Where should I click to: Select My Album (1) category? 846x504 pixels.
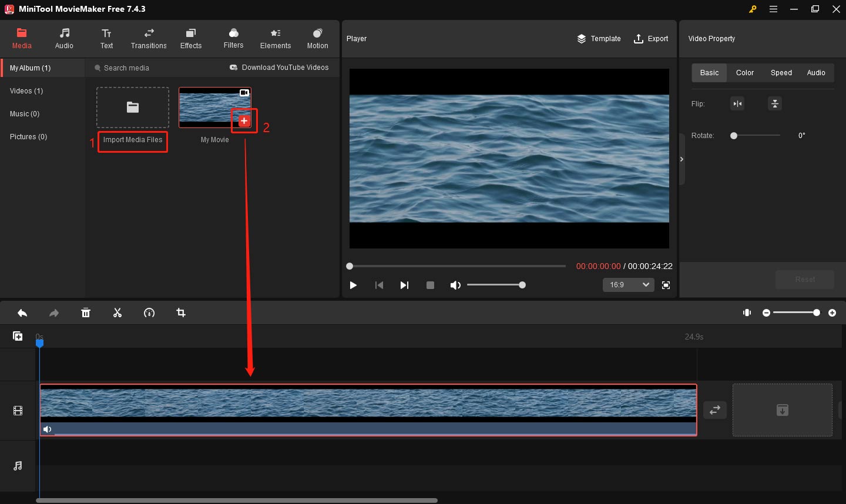click(x=43, y=68)
